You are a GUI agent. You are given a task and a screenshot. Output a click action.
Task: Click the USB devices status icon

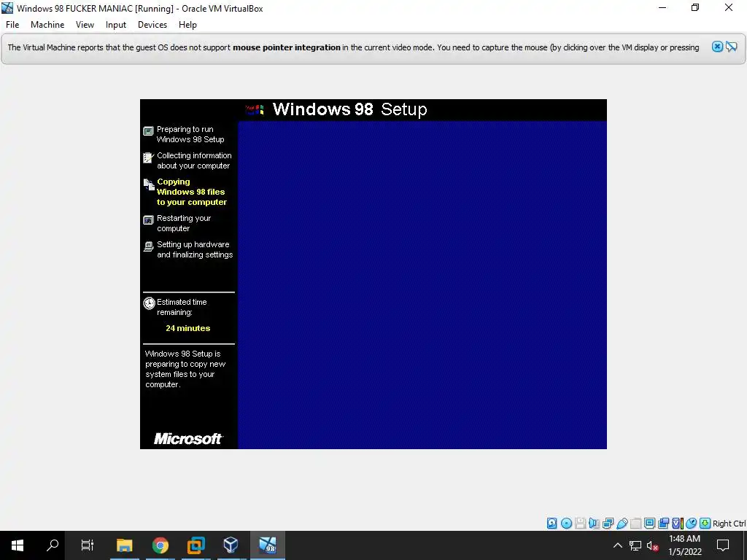[622, 524]
